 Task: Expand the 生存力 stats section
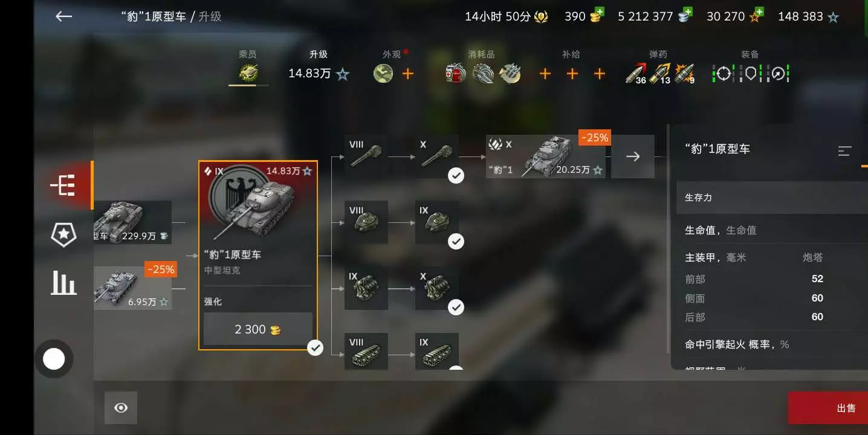pyautogui.click(x=772, y=198)
